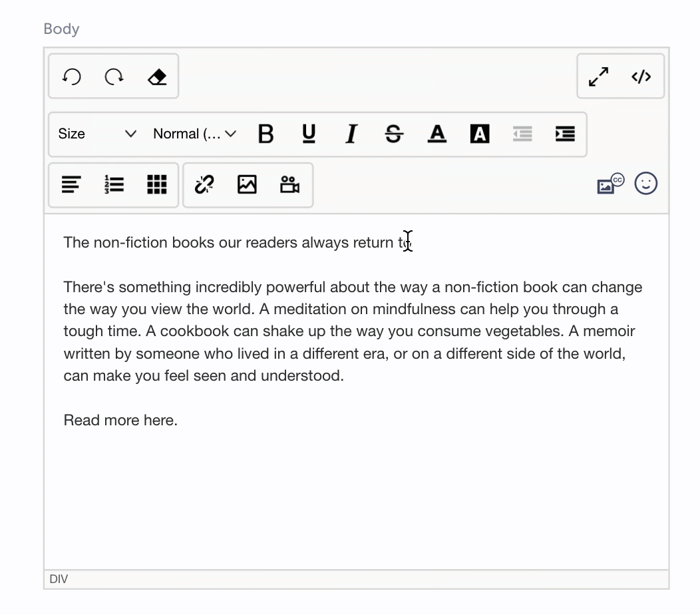This screenshot has width=700, height=615.
Task: Open the text alignment options
Action: pyautogui.click(x=72, y=184)
